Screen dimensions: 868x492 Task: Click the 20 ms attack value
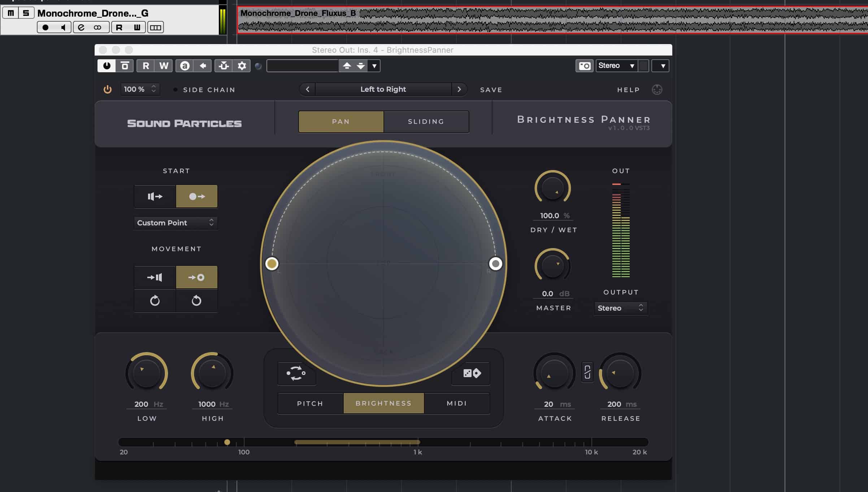tap(554, 404)
